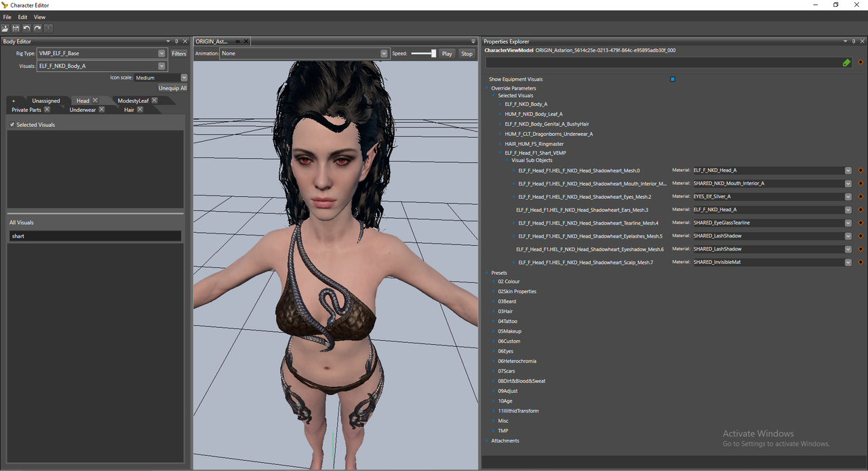This screenshot has height=471, width=868.
Task: Close the ModestyLeaf tab with X
Action: 155,100
